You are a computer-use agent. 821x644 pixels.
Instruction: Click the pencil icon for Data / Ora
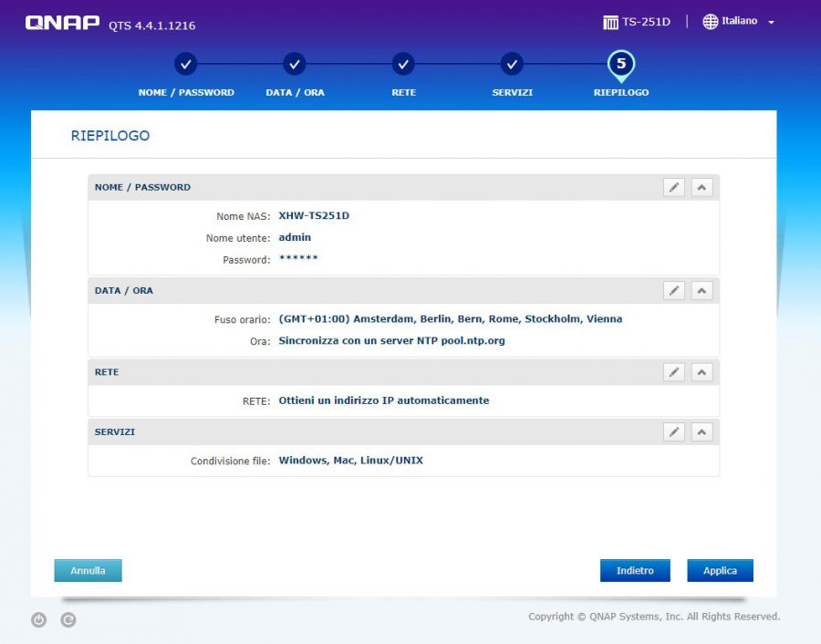click(x=674, y=290)
